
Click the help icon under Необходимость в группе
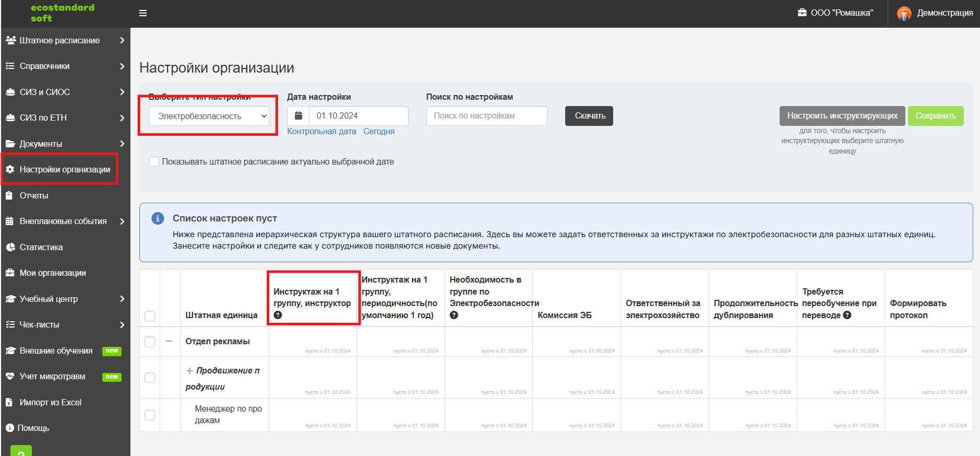coord(454,315)
